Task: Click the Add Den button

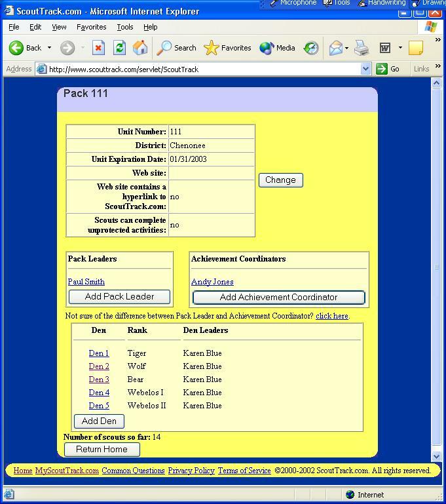Action: pyautogui.click(x=99, y=421)
